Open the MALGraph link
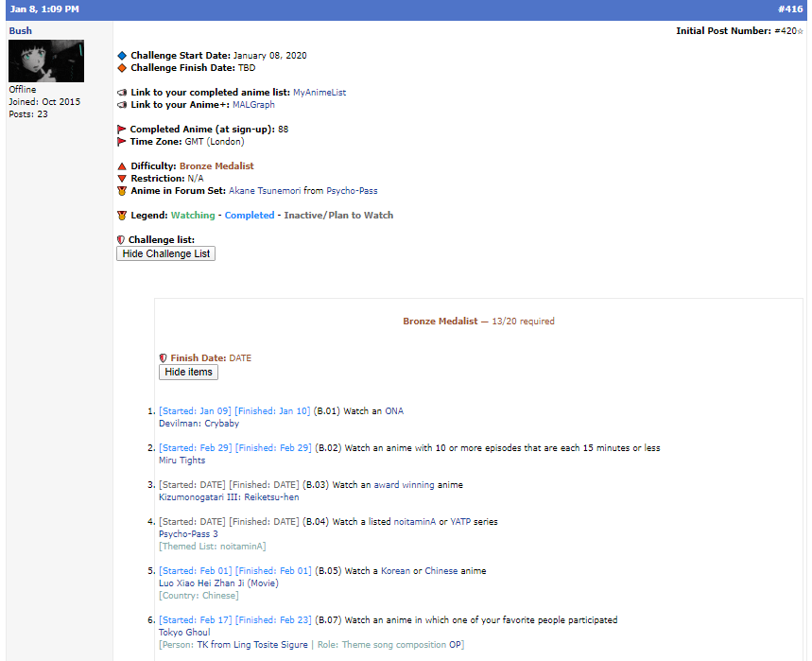Viewport: 812px width, 661px height. point(253,105)
